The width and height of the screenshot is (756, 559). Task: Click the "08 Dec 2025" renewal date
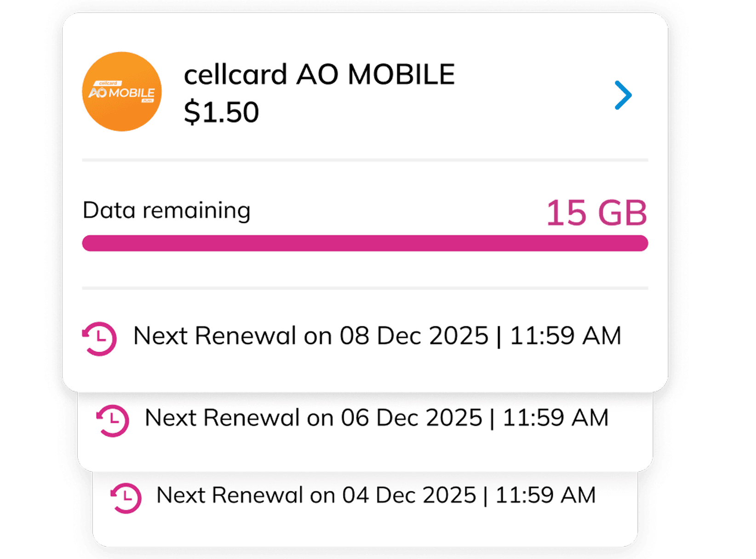[x=413, y=336]
